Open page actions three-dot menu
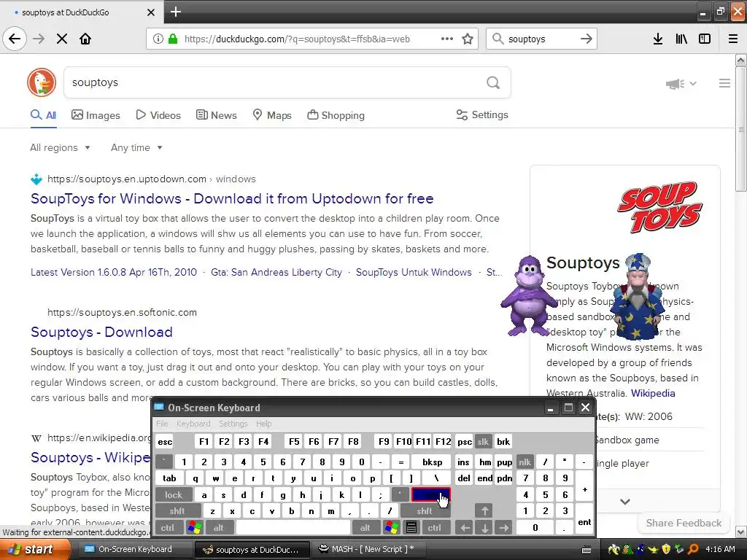Image resolution: width=747 pixels, height=560 pixels. [447, 39]
